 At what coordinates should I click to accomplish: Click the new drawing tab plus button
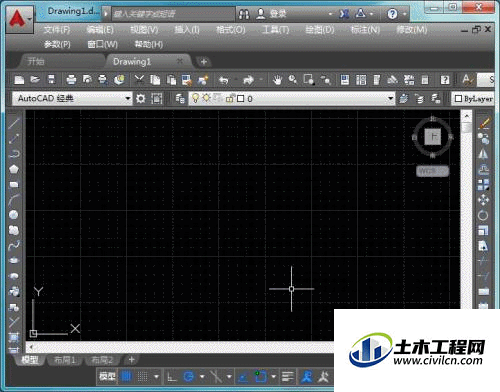point(204,62)
